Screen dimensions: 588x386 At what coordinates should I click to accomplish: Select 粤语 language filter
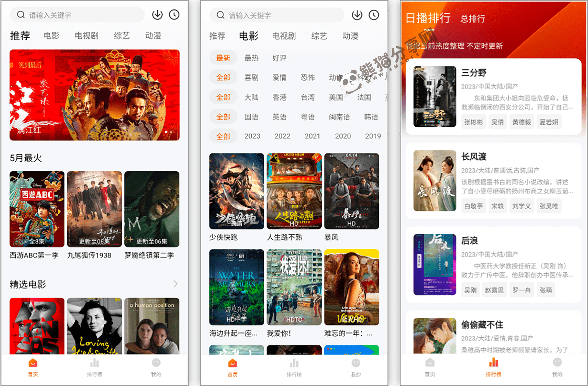click(x=308, y=117)
